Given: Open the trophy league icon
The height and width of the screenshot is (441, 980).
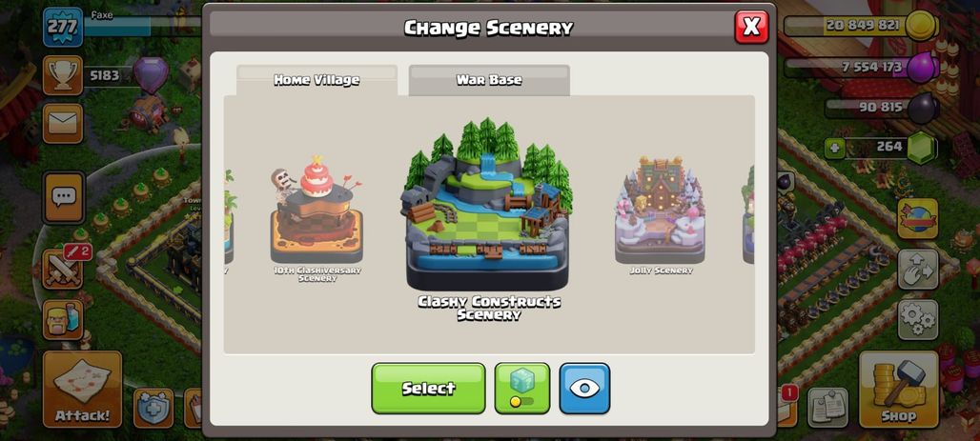Looking at the screenshot, I should click(x=63, y=75).
